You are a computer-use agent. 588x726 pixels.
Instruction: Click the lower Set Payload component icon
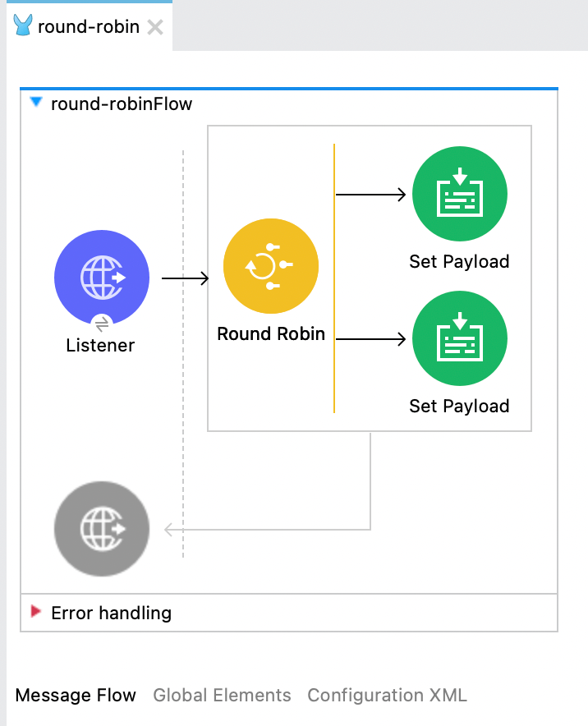459,339
